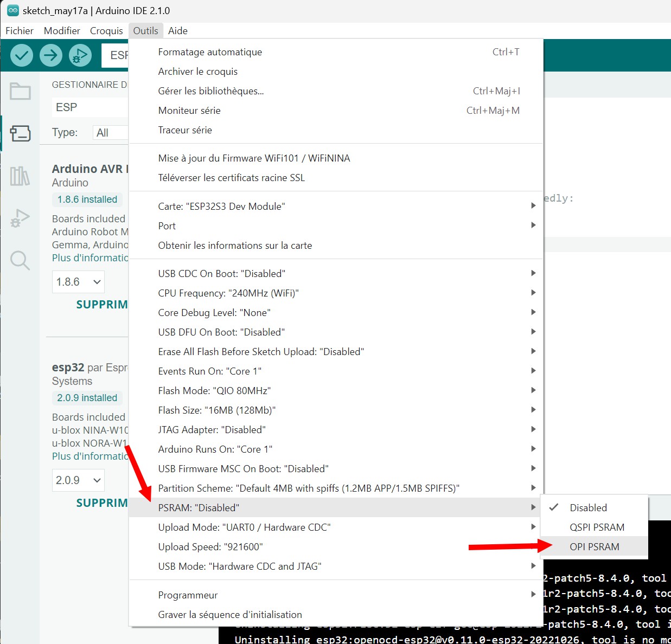Choose Formatage automatique
This screenshot has height=644, width=671.
336,52
